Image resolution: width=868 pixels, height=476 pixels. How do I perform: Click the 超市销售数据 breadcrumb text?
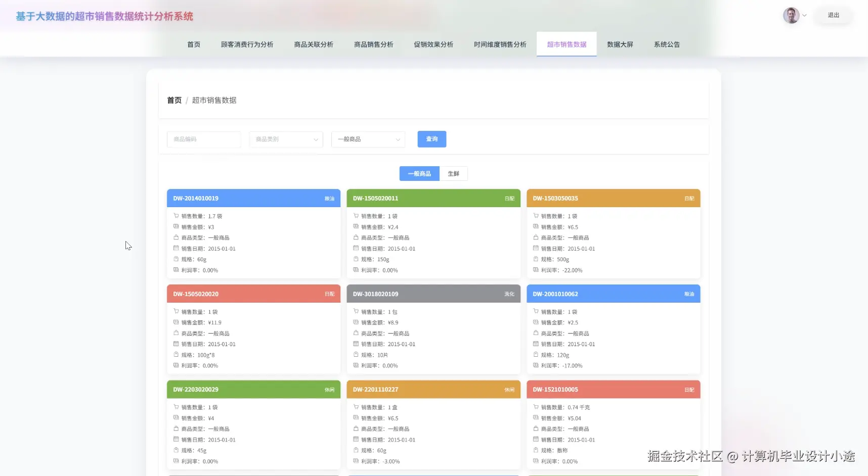pyautogui.click(x=214, y=100)
